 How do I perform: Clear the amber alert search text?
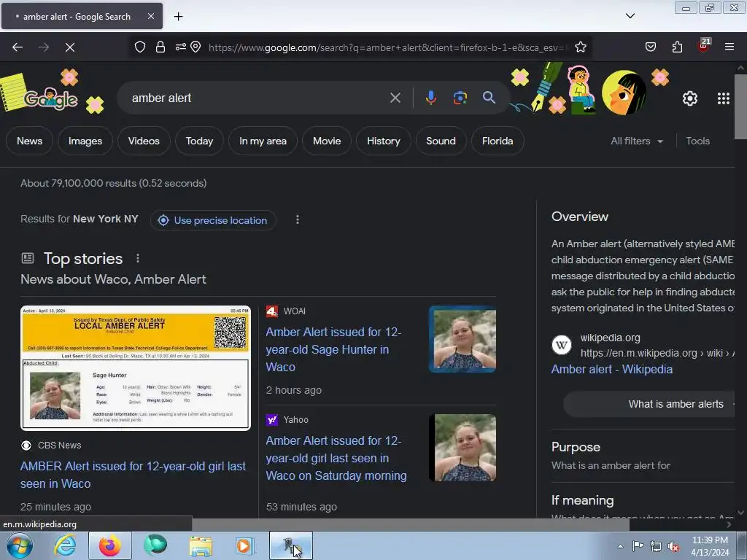point(395,98)
